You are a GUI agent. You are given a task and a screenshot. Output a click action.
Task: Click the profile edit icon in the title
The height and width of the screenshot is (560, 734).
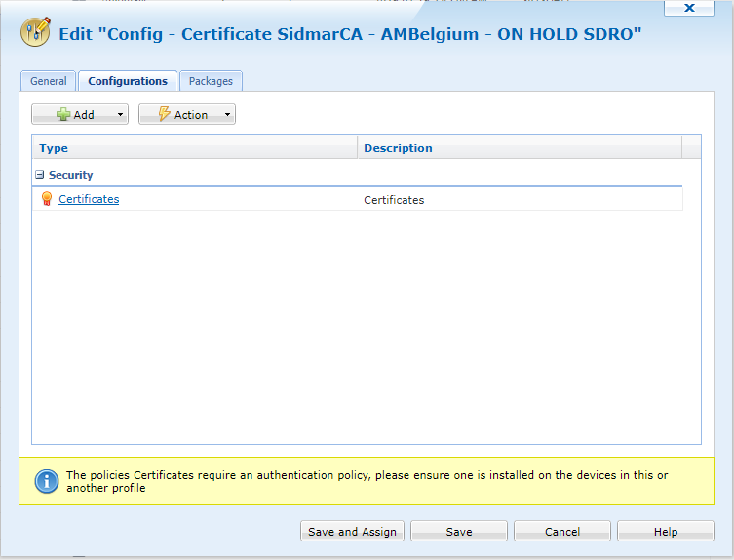(x=35, y=33)
